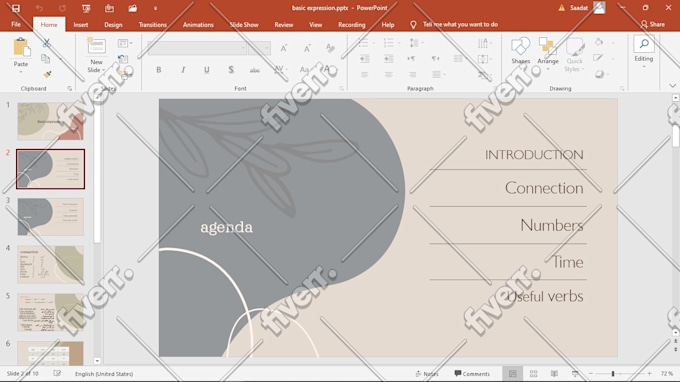Open Editing search menu

pos(644,51)
